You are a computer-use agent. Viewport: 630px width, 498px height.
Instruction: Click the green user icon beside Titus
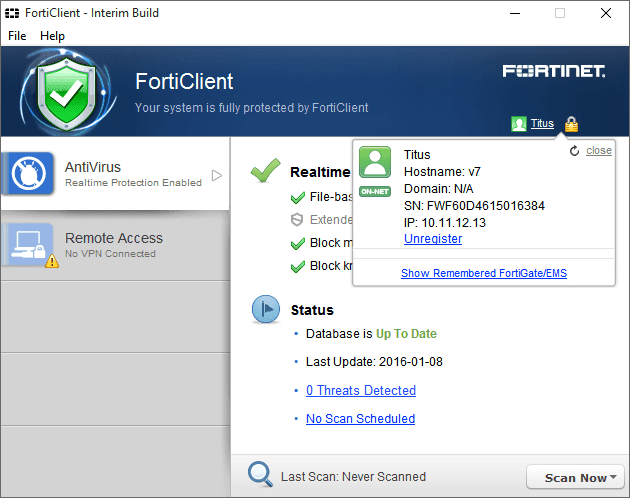pos(519,124)
